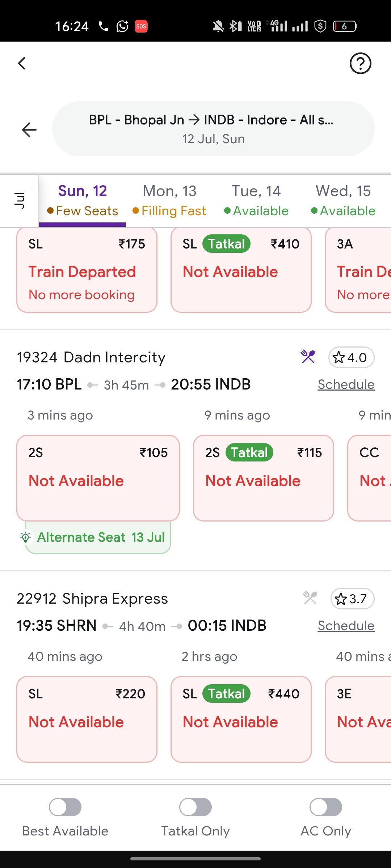Screen dimensions: 391x868
Task: Select Shipra SL Tatkal ₹440 card
Action: point(241,719)
